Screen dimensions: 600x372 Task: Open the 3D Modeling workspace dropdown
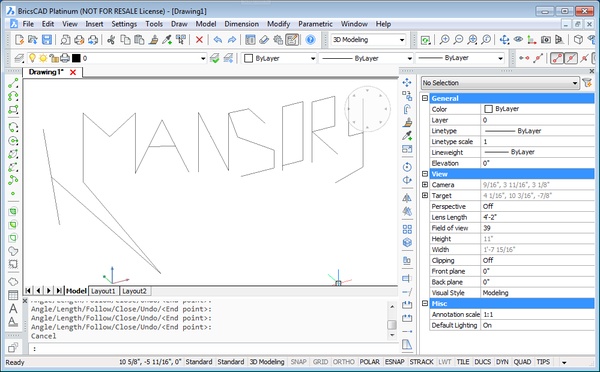(368, 39)
